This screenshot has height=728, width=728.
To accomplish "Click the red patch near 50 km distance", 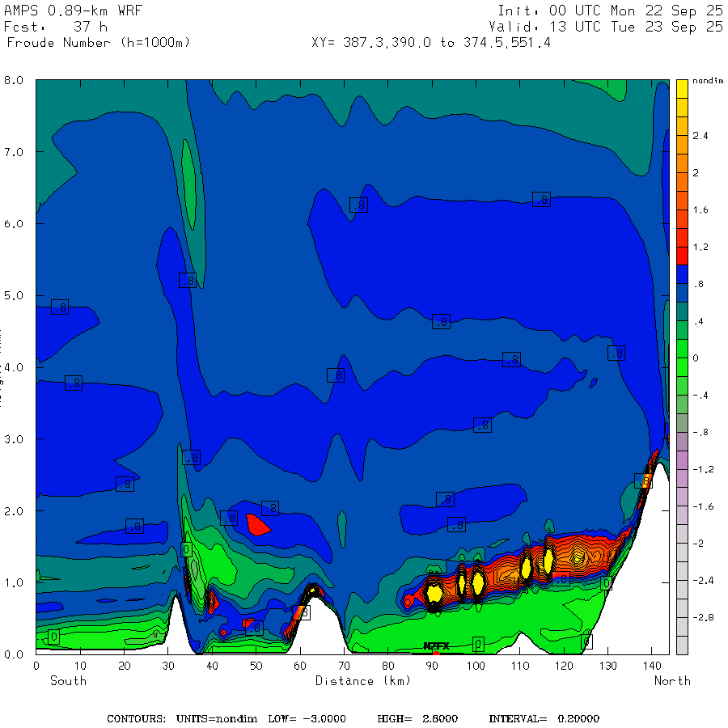I will tap(257, 525).
